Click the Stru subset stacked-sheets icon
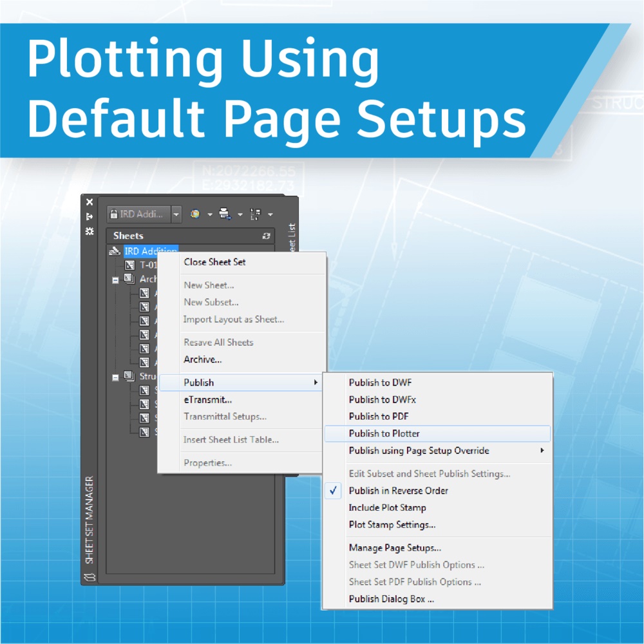644x644 pixels. point(129,376)
